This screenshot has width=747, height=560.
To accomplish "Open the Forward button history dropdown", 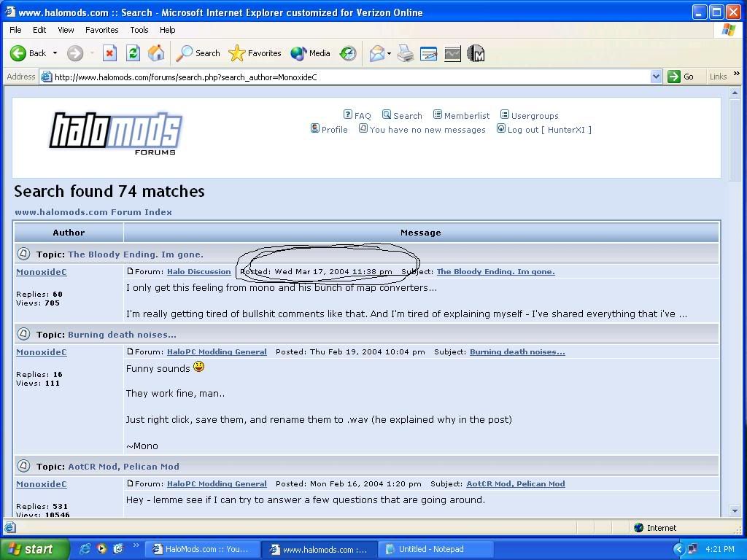I will pos(92,52).
